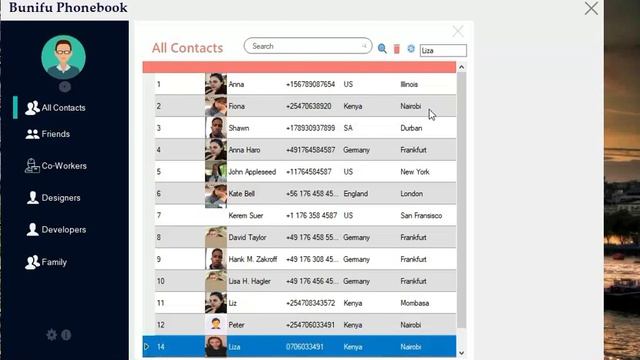Image resolution: width=640 pixels, height=360 pixels.
Task: Click Shawn's contact photo
Action: [216, 128]
